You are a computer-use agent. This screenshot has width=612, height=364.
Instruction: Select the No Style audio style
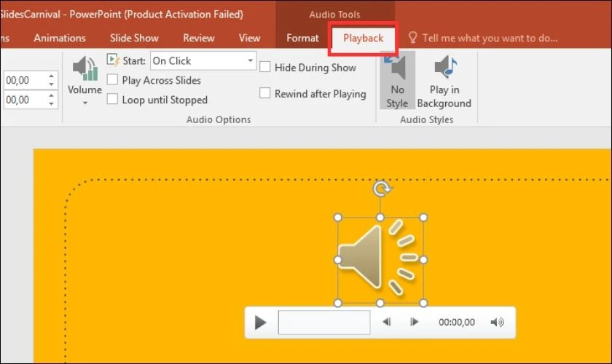[x=397, y=80]
